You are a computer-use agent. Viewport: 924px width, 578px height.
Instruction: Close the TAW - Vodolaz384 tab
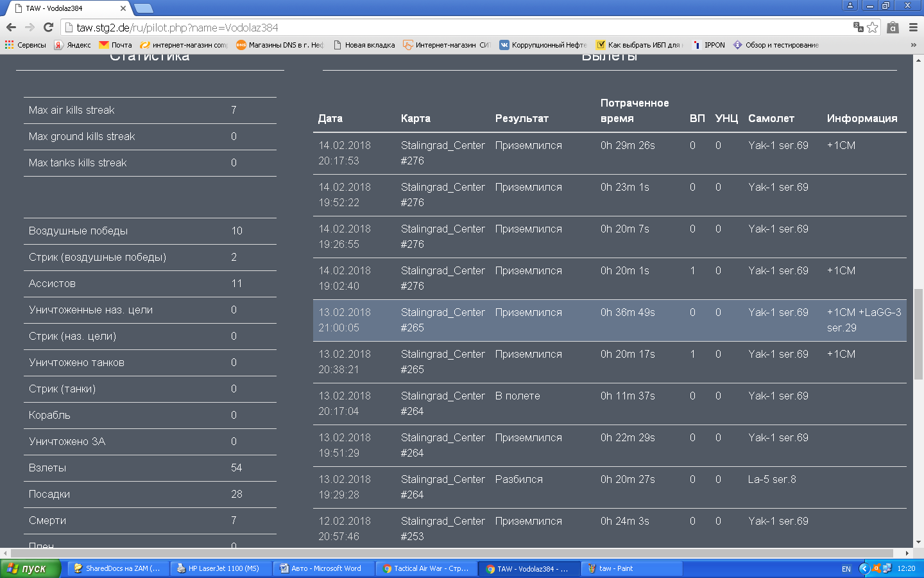click(123, 8)
